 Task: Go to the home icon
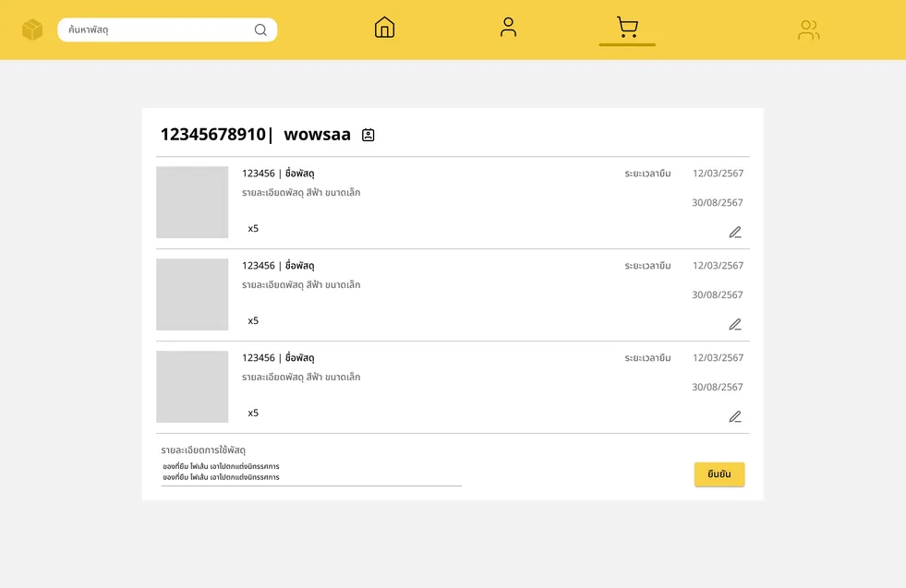click(384, 27)
